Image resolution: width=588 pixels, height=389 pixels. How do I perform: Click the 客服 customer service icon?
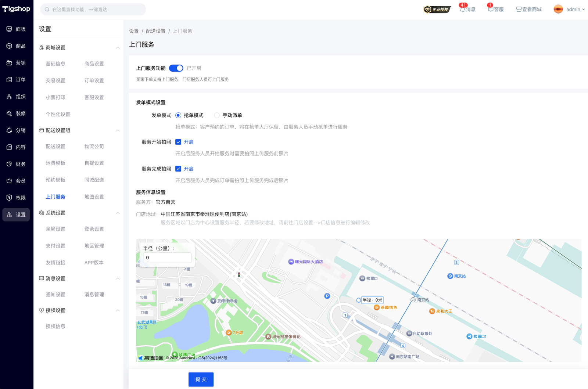491,9
